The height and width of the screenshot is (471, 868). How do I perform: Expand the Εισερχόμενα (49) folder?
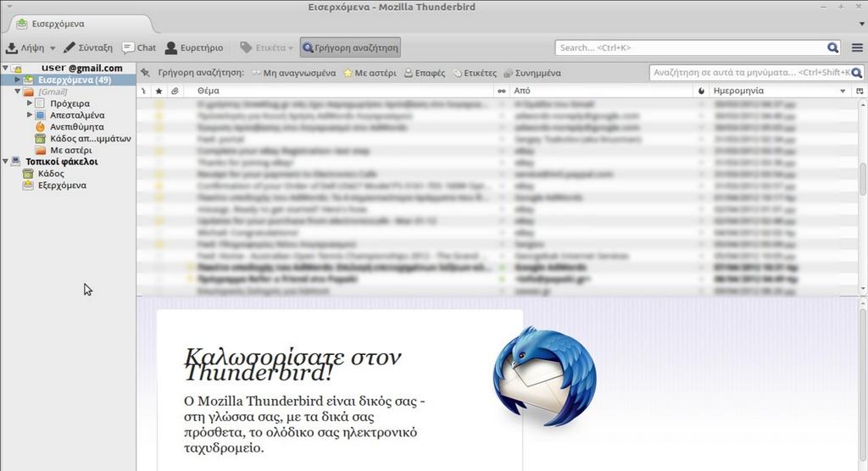[x=17, y=80]
